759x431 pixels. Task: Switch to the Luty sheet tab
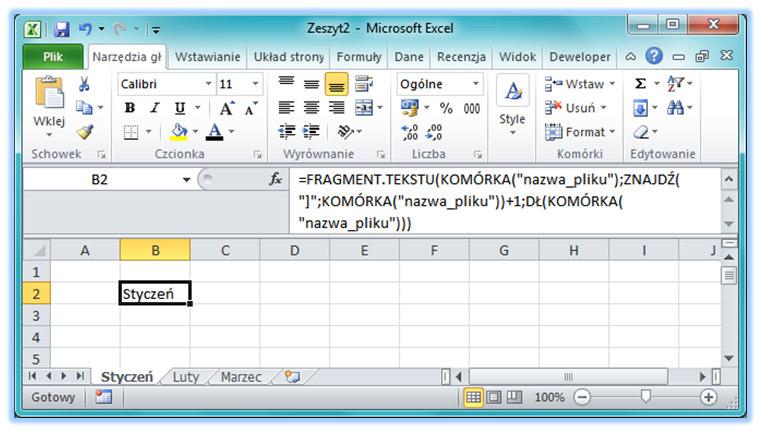click(186, 377)
